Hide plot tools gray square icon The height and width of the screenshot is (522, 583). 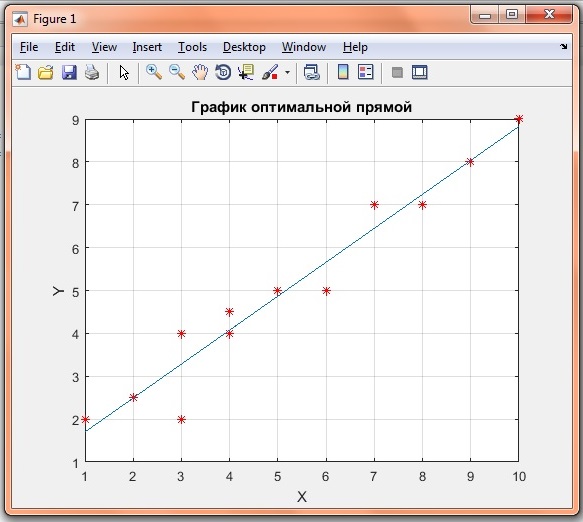tap(397, 72)
